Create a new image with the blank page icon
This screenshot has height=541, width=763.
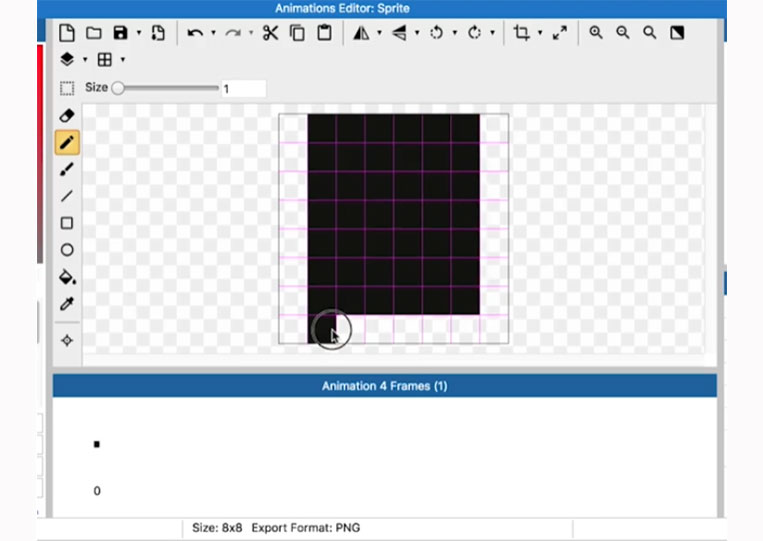click(67, 33)
